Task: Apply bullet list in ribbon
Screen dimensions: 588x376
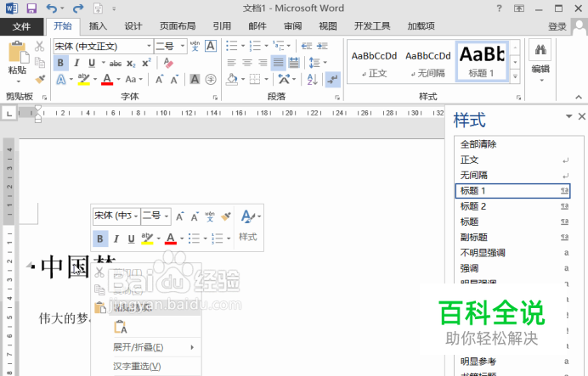Action: pos(232,46)
